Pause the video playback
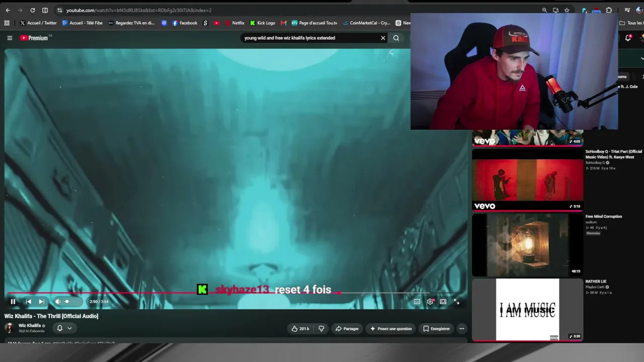 (x=13, y=302)
